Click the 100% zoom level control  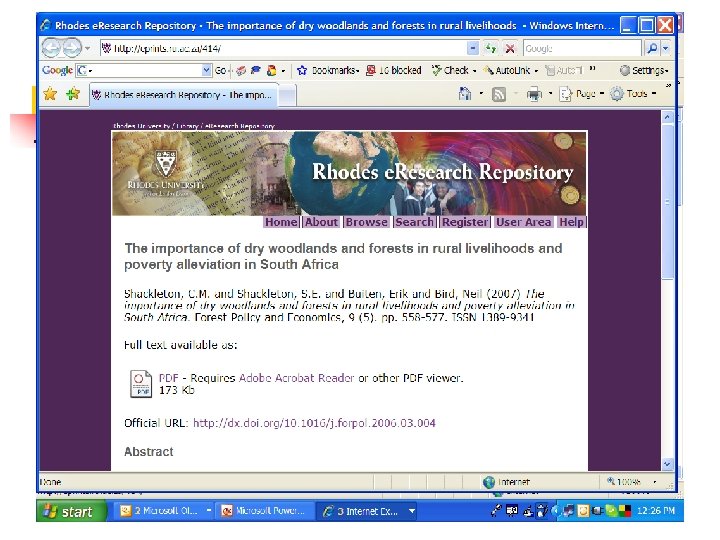tap(631, 482)
